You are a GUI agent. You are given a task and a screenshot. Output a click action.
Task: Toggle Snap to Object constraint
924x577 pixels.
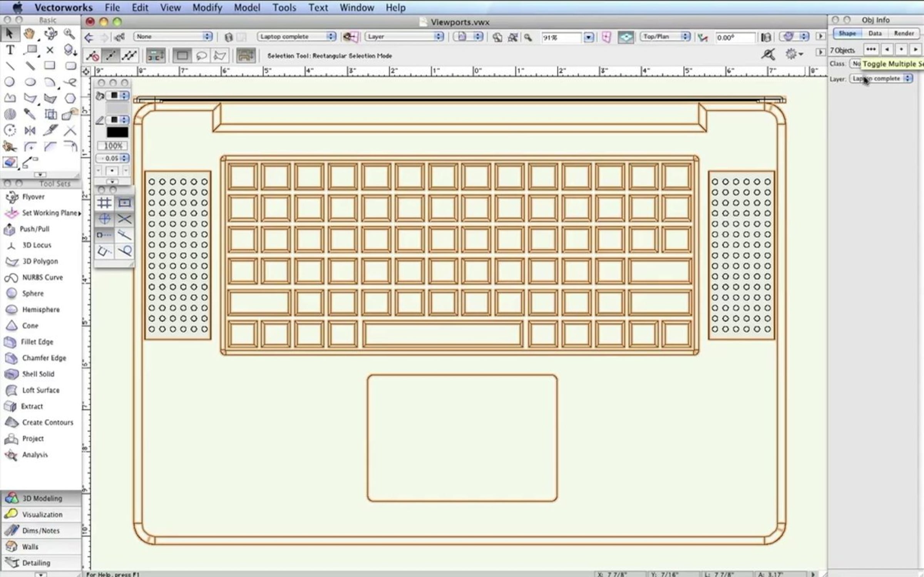(124, 203)
